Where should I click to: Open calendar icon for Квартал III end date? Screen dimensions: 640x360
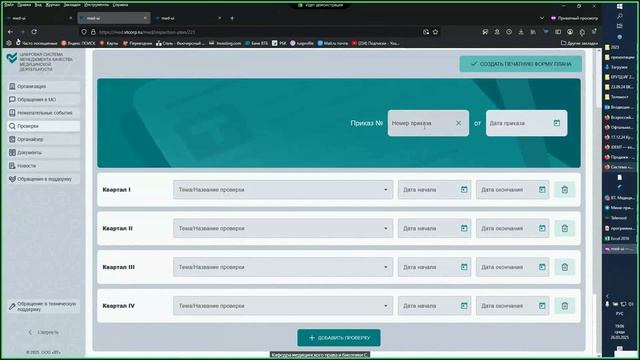tap(542, 267)
